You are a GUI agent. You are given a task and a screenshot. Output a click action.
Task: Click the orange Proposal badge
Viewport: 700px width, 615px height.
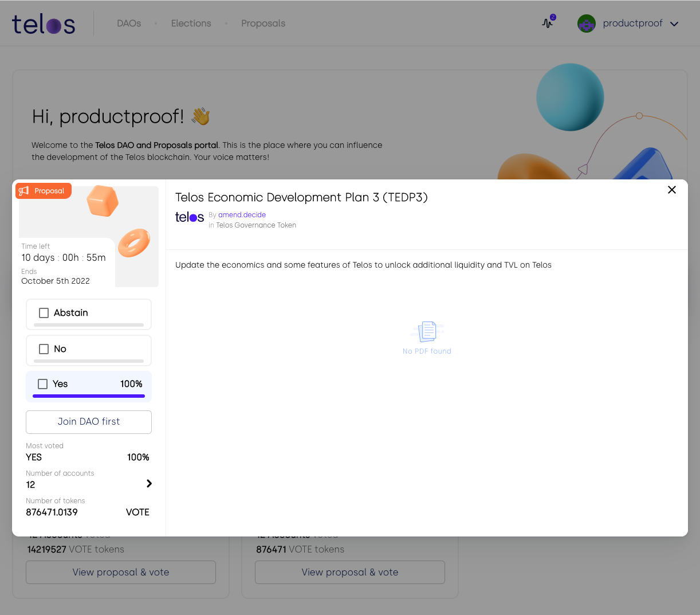click(44, 191)
